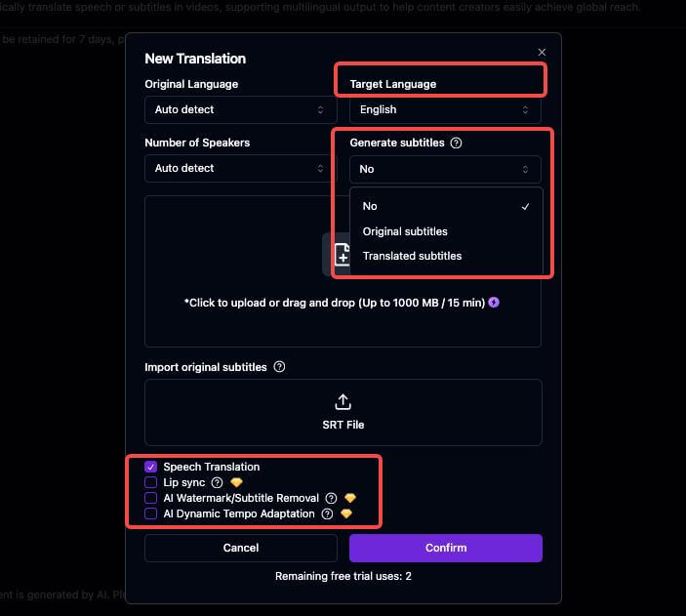Image resolution: width=686 pixels, height=616 pixels.
Task: Click the SRT File upload icon
Action: (343, 402)
